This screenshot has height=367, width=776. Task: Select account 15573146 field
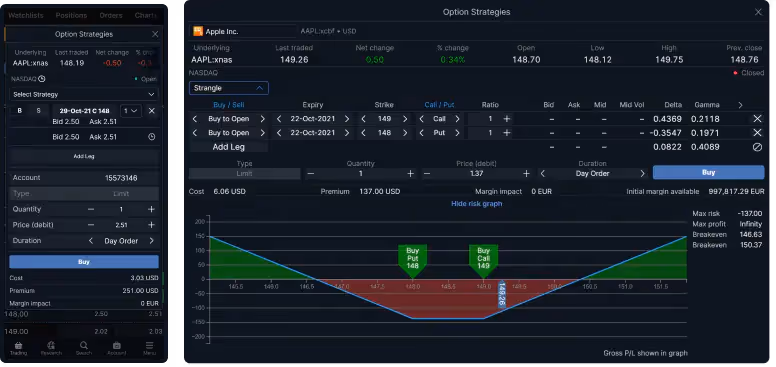[84, 178]
